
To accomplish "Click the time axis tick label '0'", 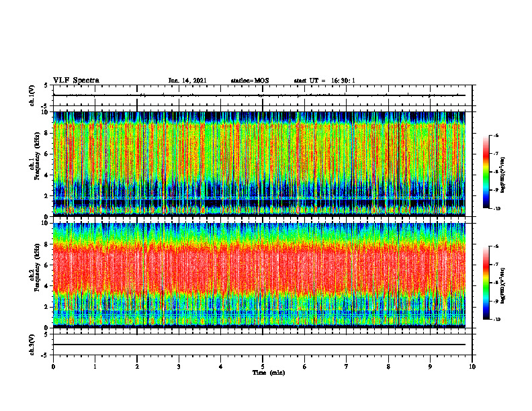I will [x=53, y=367].
